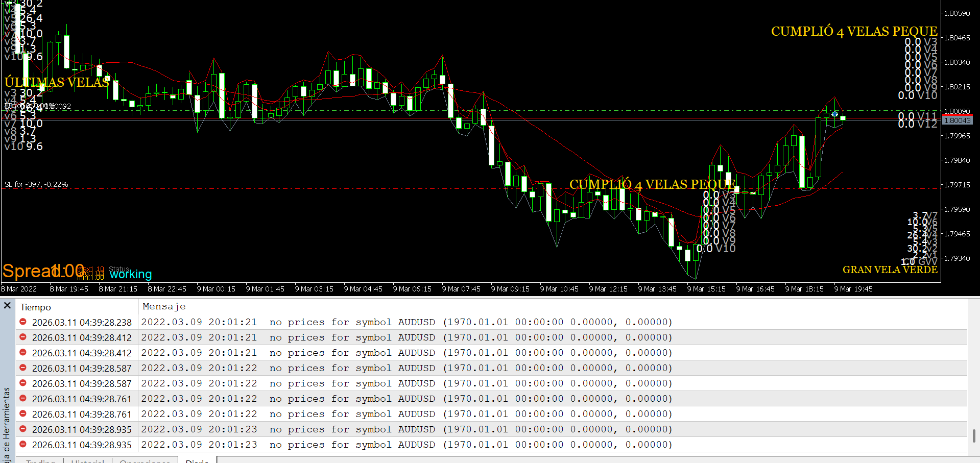Image resolution: width=980 pixels, height=463 pixels.
Task: Click the current price tag 1.80043
Action: [958, 120]
